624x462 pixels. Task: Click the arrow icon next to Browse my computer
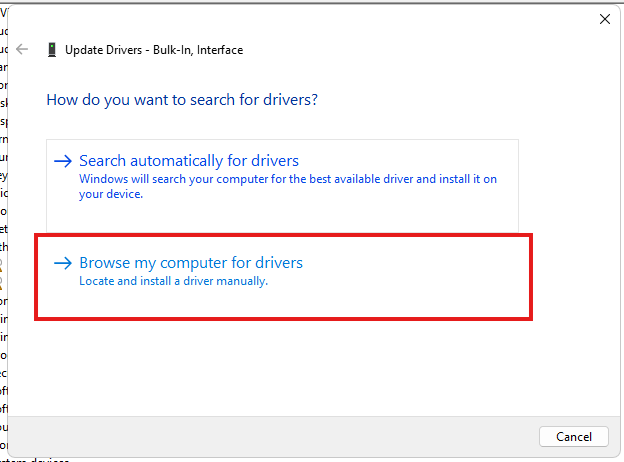pyautogui.click(x=63, y=263)
